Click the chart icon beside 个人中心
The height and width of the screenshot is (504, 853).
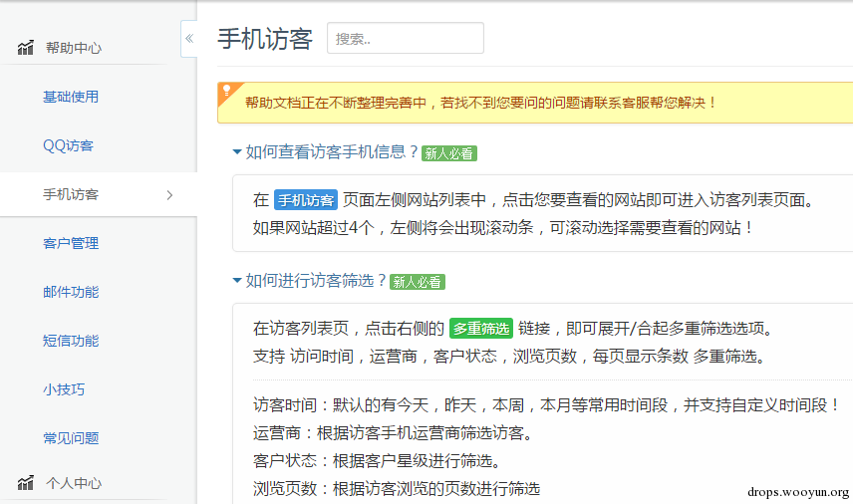point(26,484)
